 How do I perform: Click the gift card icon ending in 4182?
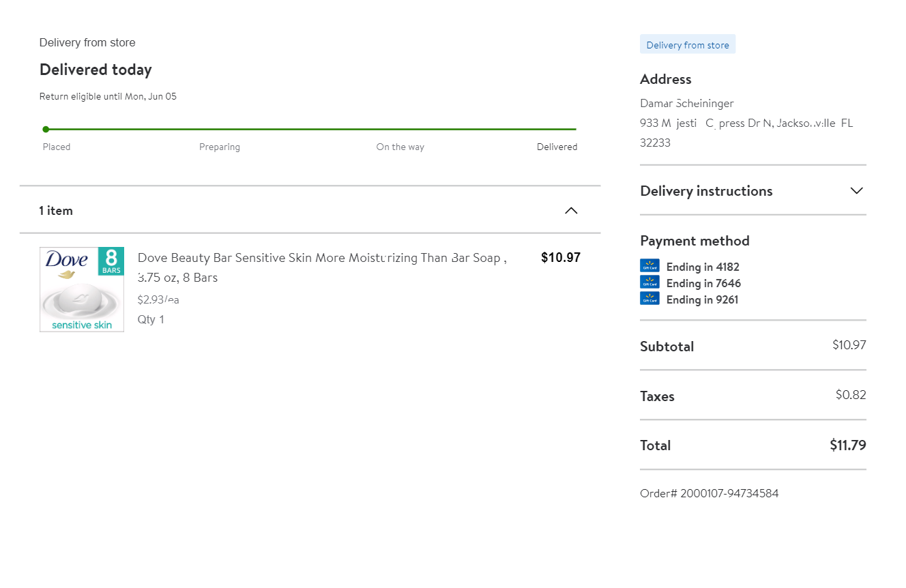(649, 266)
